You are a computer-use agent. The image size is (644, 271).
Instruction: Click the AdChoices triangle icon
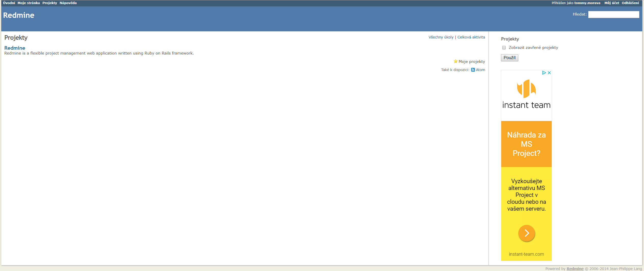544,73
